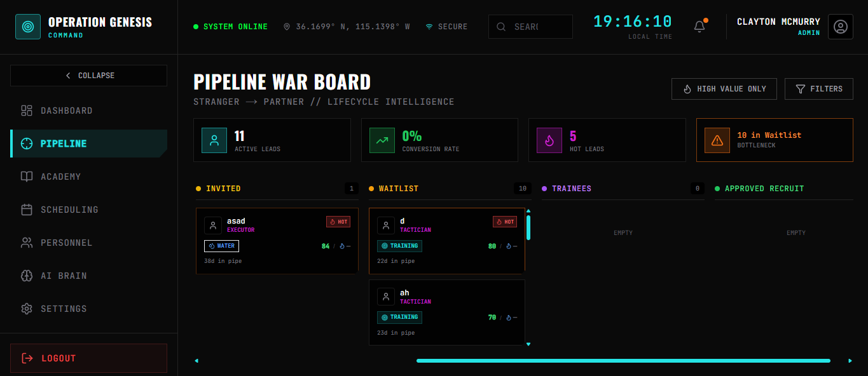This screenshot has width=868, height=376.
Task: Toggle the TRAINING badge on lead d's card
Action: (399, 246)
